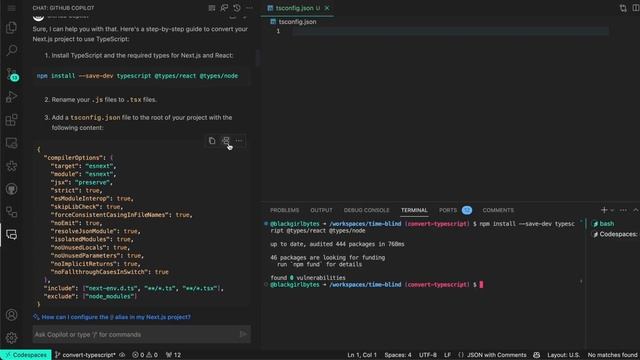Switch to the Problems tab
Image resolution: width=640 pixels, height=360 pixels.
point(284,210)
